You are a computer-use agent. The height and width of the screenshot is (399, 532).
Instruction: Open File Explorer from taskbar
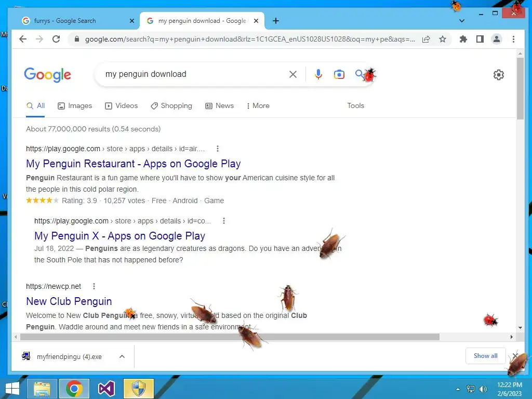click(x=42, y=389)
